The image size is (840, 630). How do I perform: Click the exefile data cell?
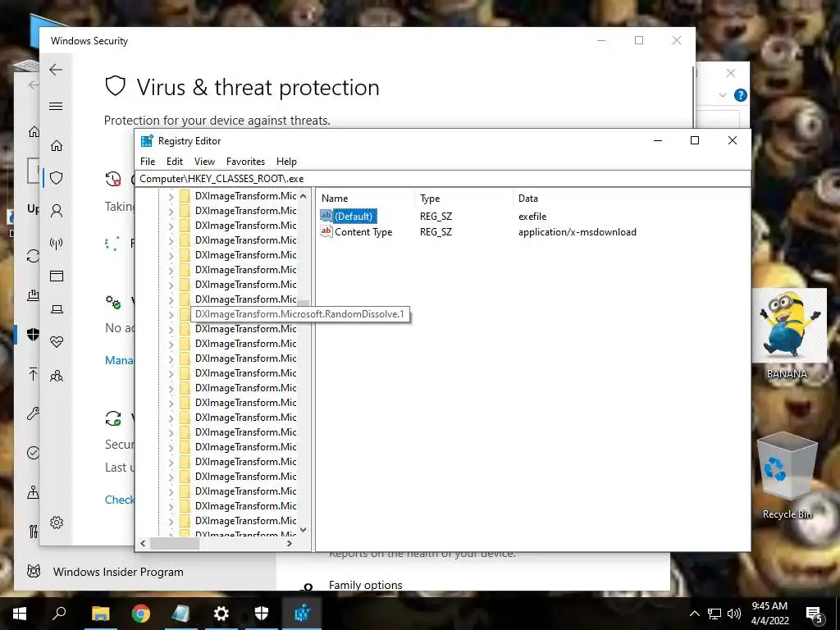[532, 217]
